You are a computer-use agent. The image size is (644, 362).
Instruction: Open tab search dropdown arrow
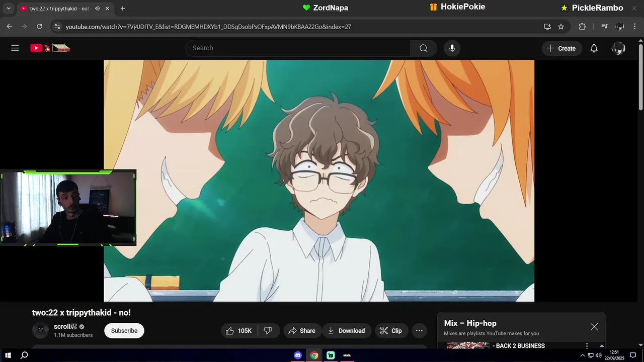point(8,9)
